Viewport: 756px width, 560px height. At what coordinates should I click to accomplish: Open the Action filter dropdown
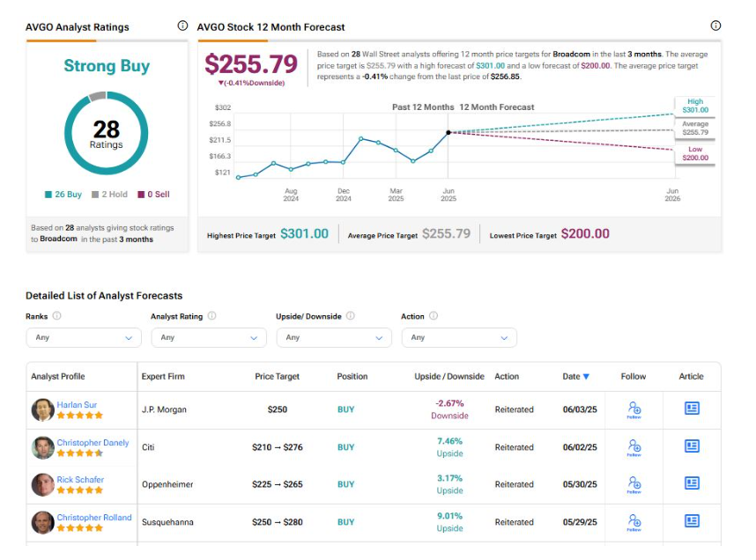[459, 337]
